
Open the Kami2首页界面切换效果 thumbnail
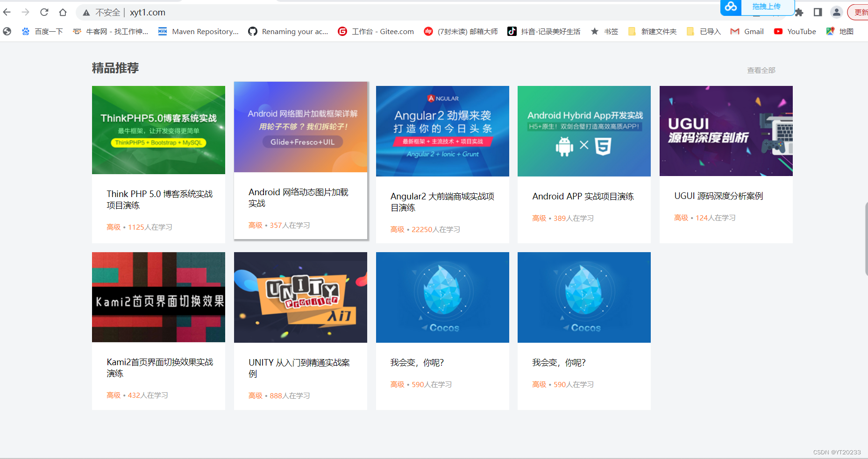point(158,297)
